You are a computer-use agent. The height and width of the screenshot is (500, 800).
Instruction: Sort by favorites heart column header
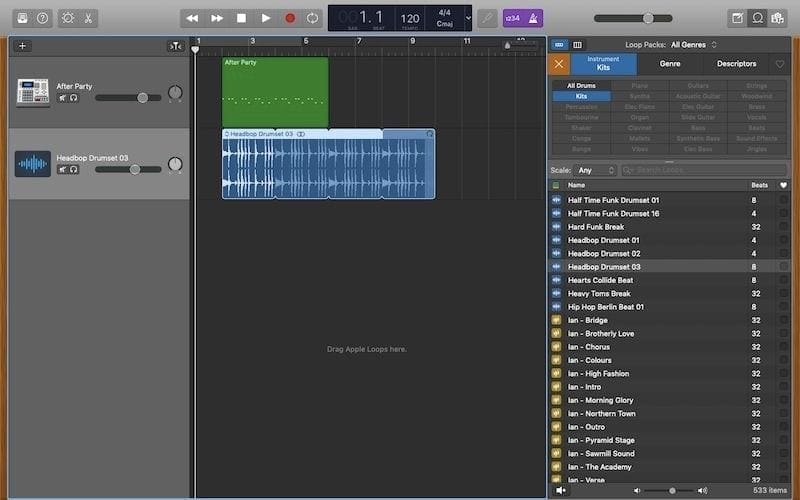click(783, 185)
